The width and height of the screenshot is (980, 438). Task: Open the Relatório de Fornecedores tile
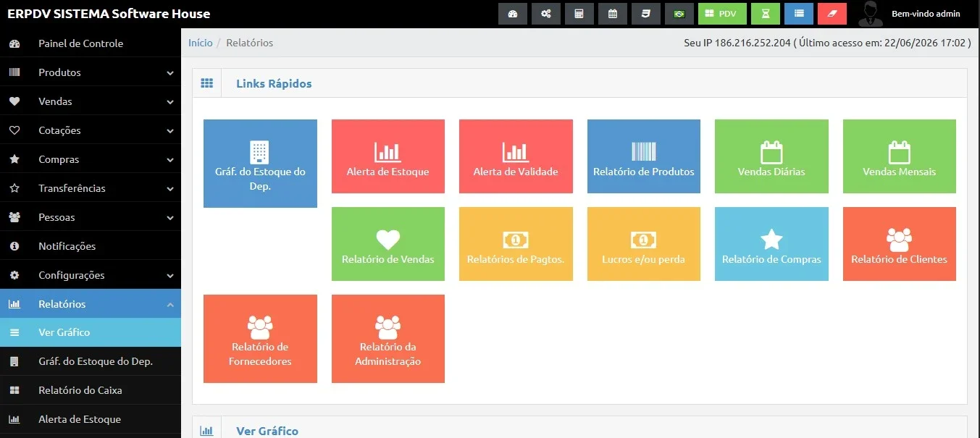click(x=260, y=339)
